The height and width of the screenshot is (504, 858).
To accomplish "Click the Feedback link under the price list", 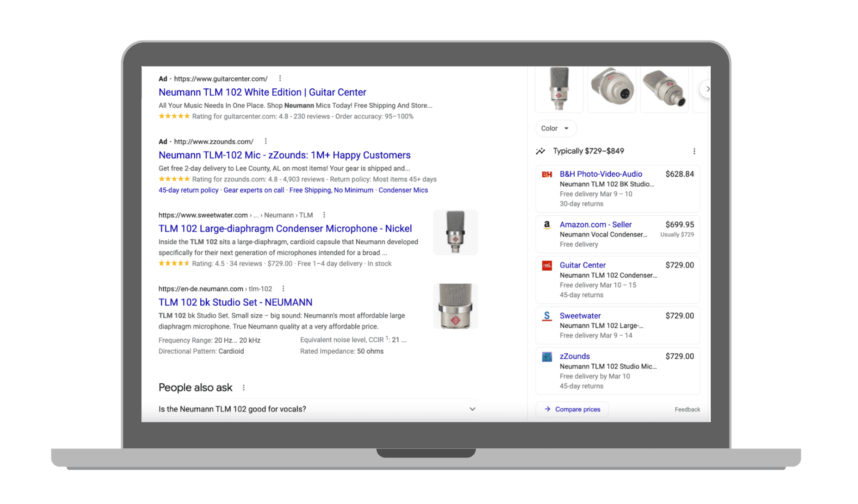I will pos(687,410).
